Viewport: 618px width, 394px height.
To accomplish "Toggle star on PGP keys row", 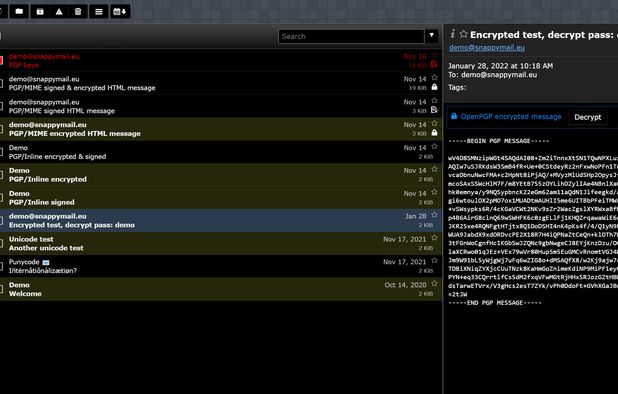I will (x=434, y=55).
